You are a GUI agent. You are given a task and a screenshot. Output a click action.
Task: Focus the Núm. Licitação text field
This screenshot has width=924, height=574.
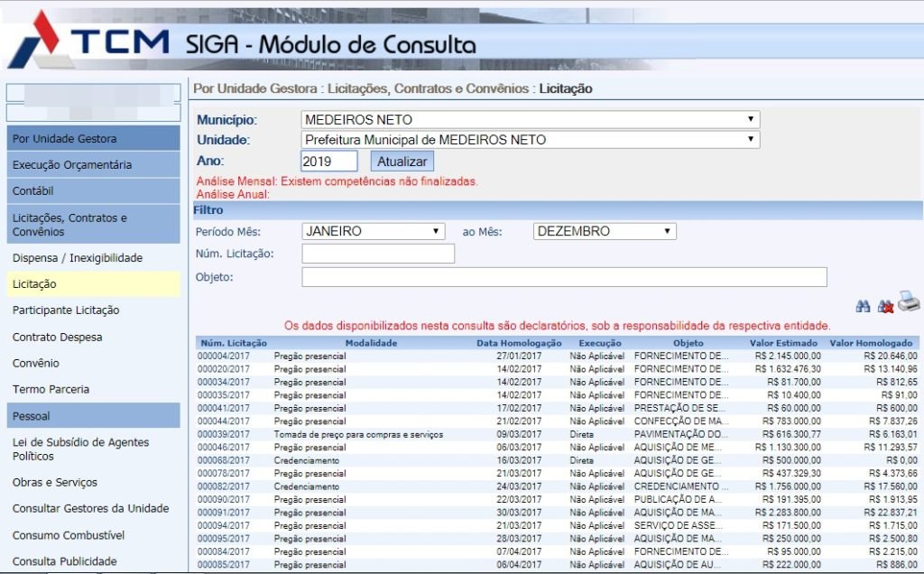378,254
